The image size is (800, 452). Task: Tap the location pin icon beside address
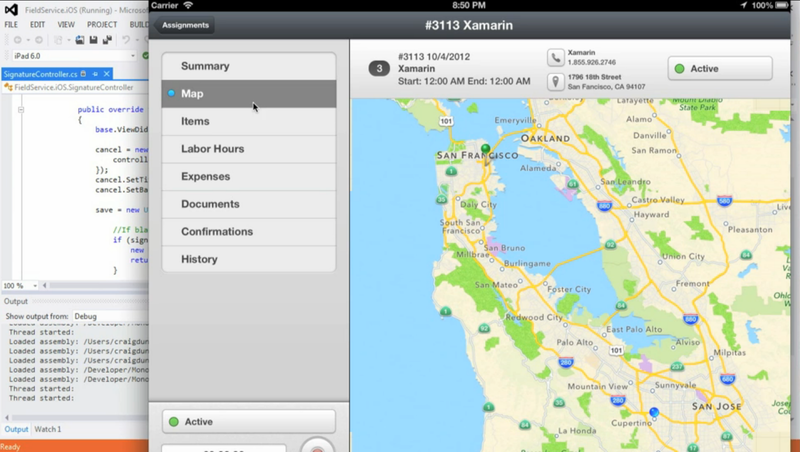click(x=556, y=82)
